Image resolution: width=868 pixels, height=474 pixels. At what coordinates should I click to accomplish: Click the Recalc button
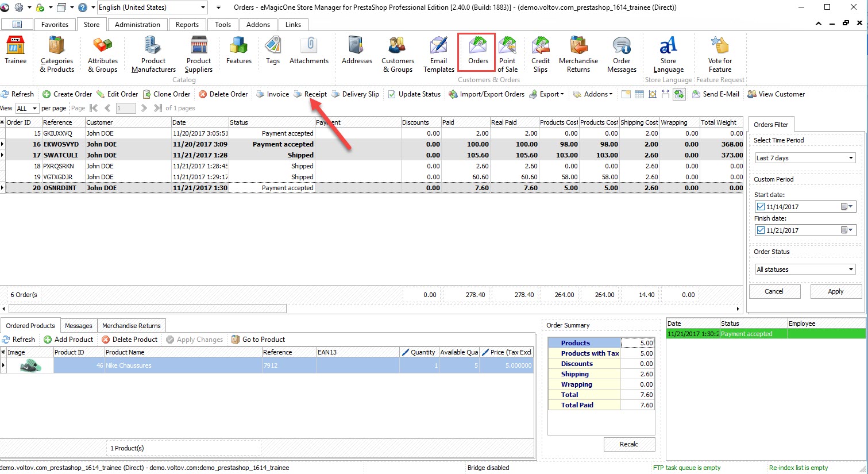[x=628, y=444]
